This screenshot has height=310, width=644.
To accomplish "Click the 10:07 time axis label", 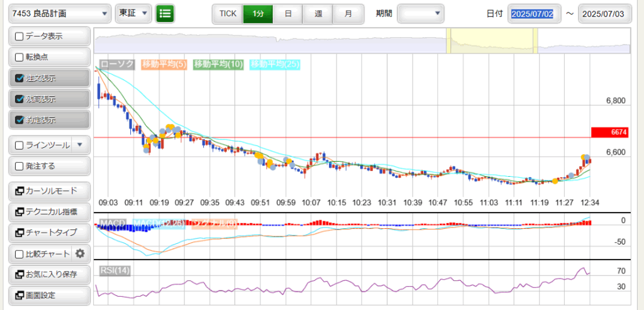I will 311,202.
